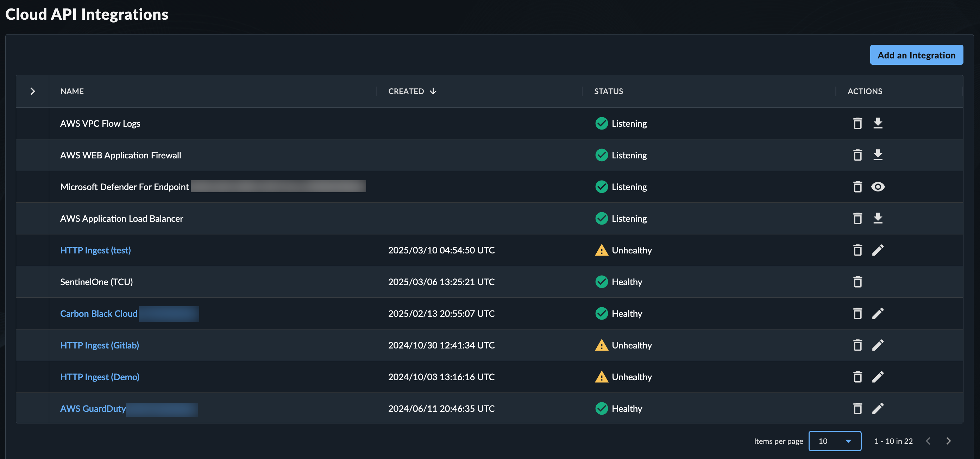Delete AWS Application Load Balancer integration
The width and height of the screenshot is (980, 459).
pyautogui.click(x=857, y=219)
